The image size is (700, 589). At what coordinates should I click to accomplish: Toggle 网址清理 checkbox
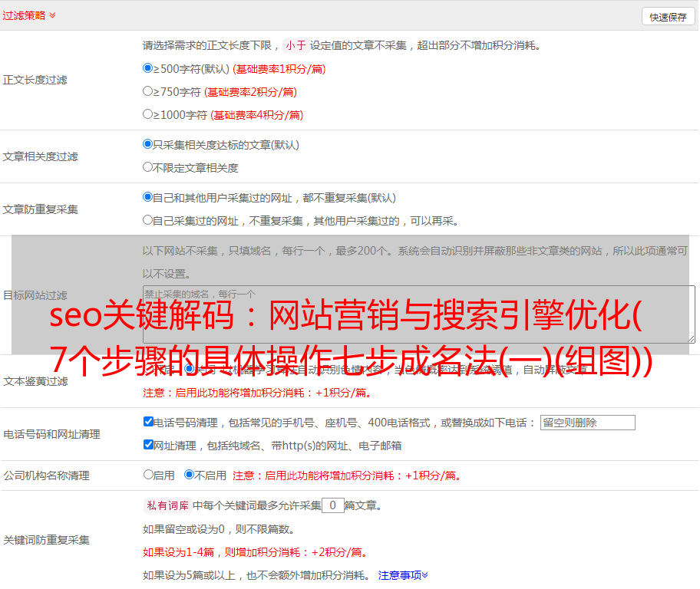pos(148,444)
